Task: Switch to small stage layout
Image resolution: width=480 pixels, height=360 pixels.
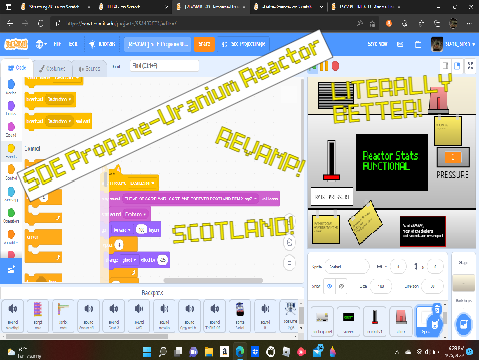Action: point(445,66)
